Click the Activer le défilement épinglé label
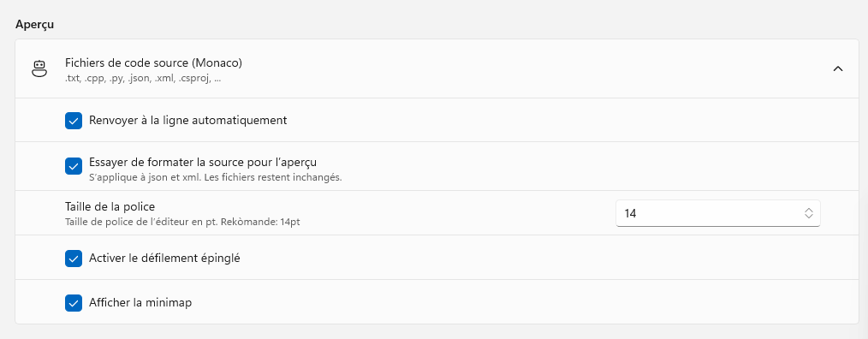Image resolution: width=868 pixels, height=339 pixels. (164, 259)
